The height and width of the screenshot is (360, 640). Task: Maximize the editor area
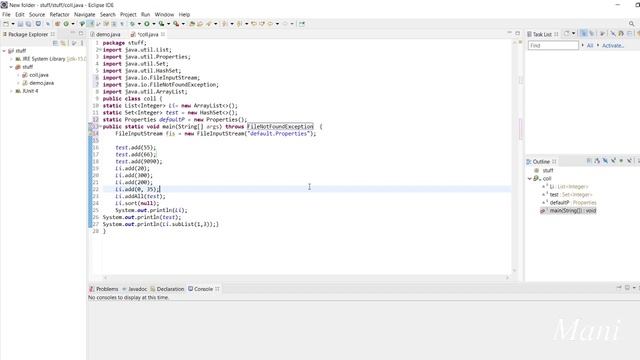coord(518,33)
